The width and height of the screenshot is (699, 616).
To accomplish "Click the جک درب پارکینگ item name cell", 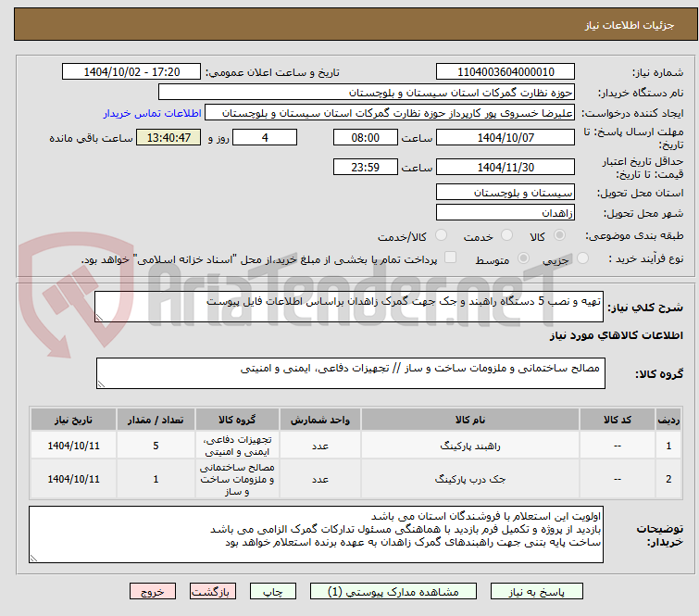I will point(470,479).
